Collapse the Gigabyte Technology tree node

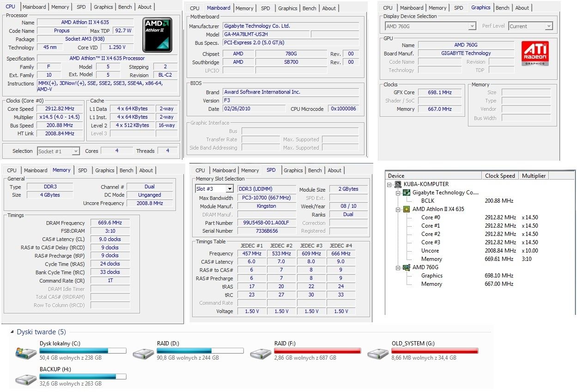tap(398, 193)
